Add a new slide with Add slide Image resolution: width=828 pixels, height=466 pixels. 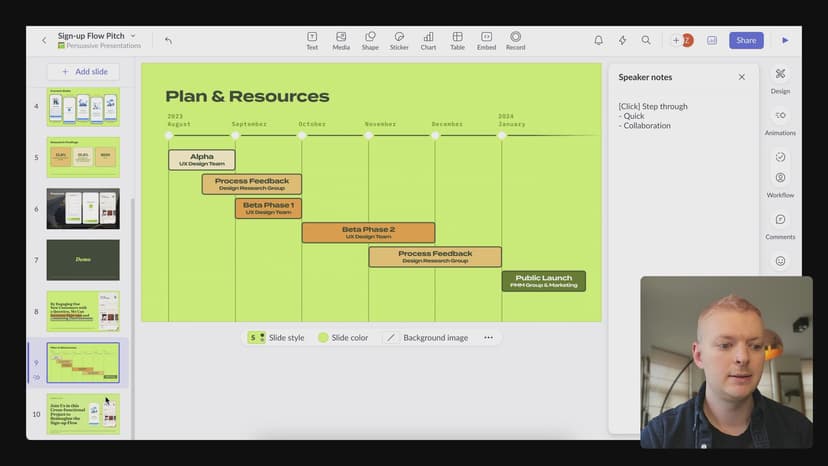pos(83,72)
